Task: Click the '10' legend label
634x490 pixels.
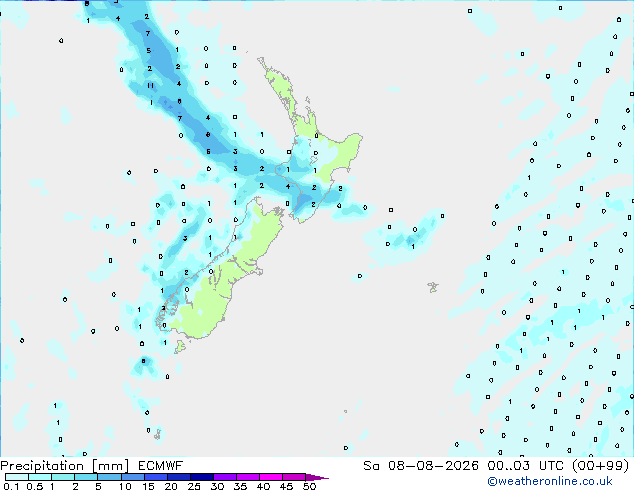Action: pyautogui.click(x=125, y=486)
